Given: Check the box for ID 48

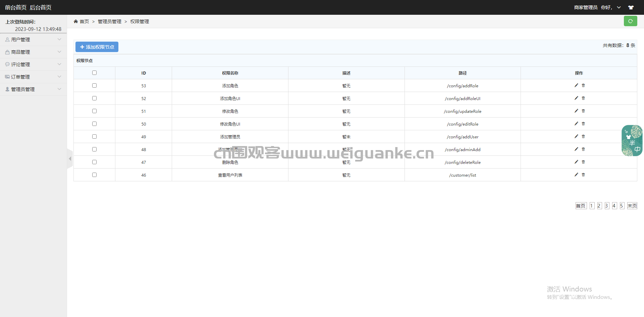Looking at the screenshot, I should (94, 149).
